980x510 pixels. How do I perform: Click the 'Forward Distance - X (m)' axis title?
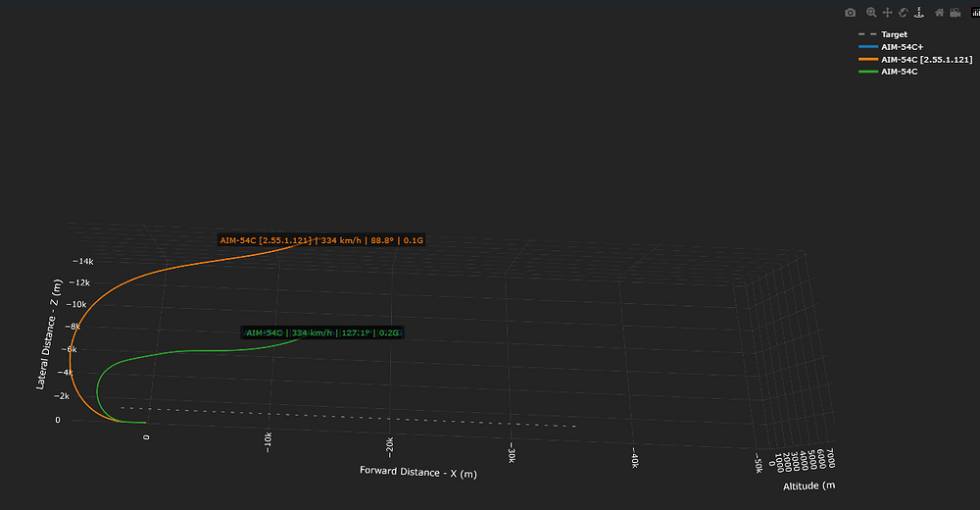(418, 472)
